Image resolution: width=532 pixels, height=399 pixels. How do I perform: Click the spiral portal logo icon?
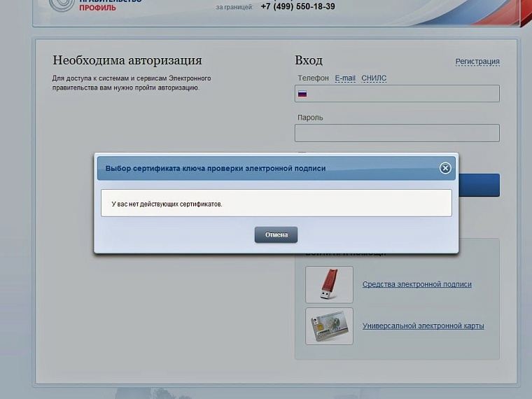click(60, 4)
